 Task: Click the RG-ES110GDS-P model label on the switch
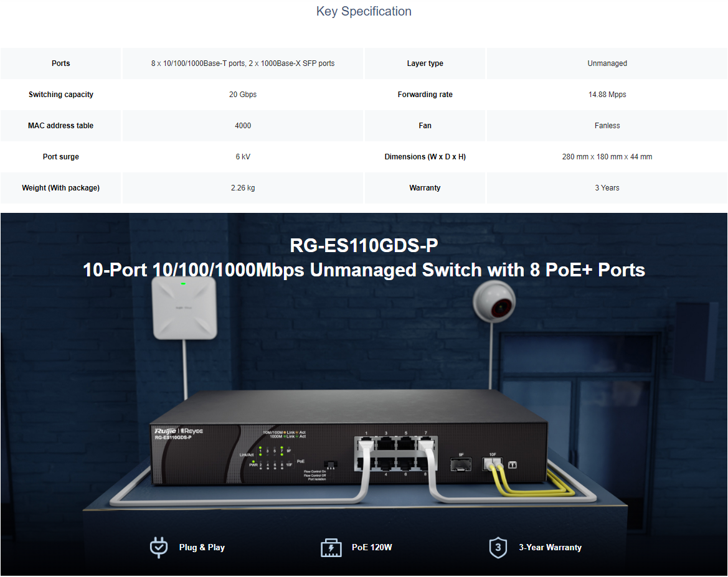173,438
